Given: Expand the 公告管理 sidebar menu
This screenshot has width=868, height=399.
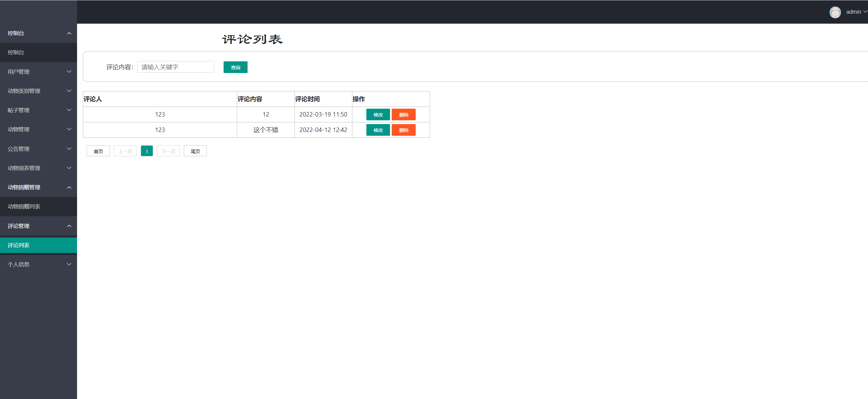Looking at the screenshot, I should (38, 149).
